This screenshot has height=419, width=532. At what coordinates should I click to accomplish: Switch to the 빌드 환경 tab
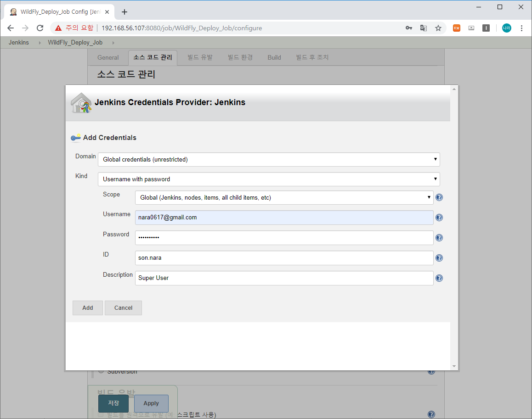point(240,58)
